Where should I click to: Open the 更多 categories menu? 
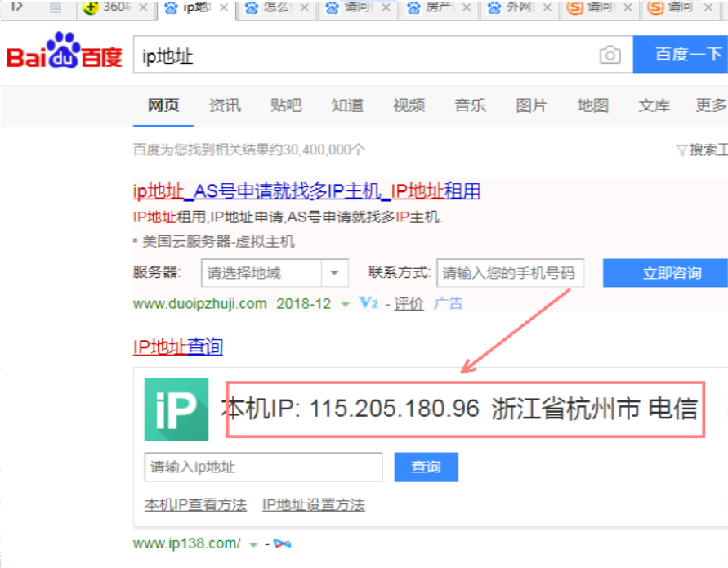click(712, 105)
